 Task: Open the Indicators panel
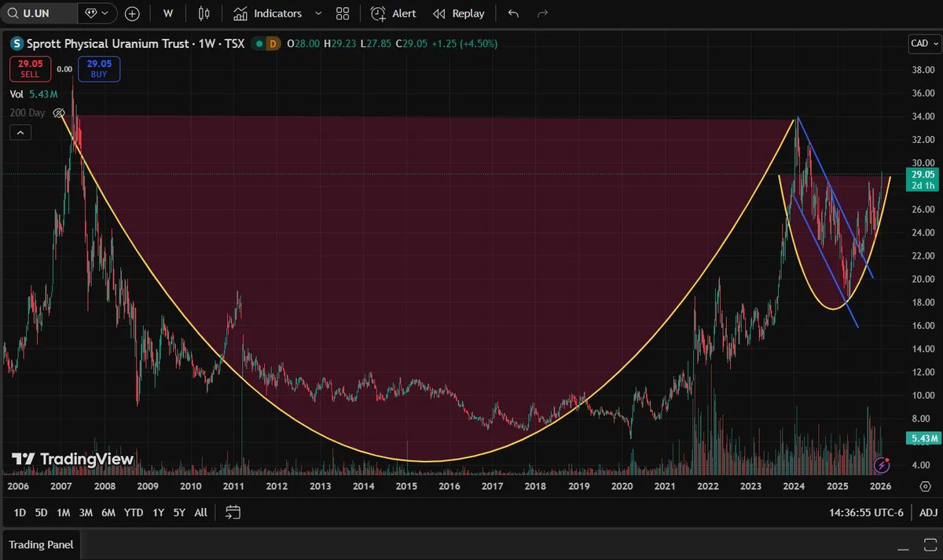tap(271, 13)
